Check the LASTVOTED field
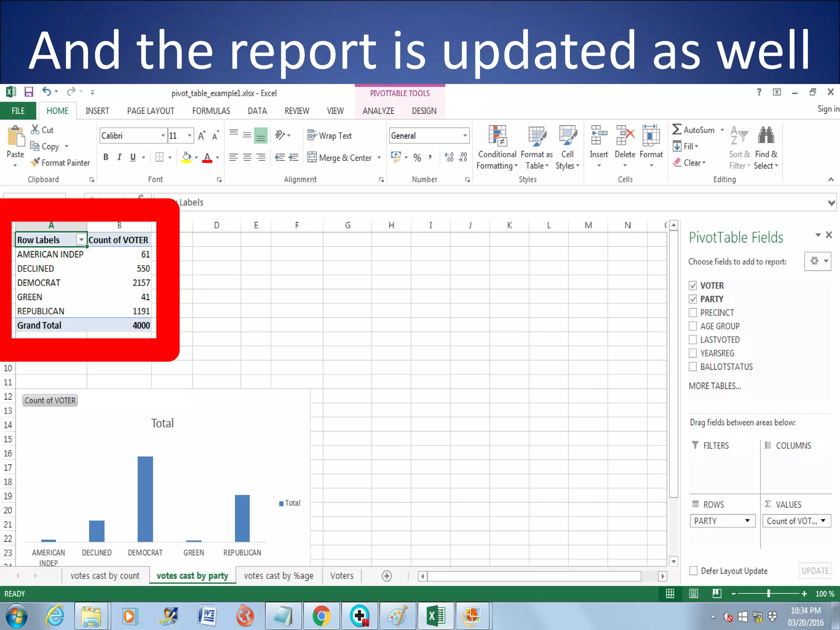Image resolution: width=840 pixels, height=630 pixels. coord(693,340)
